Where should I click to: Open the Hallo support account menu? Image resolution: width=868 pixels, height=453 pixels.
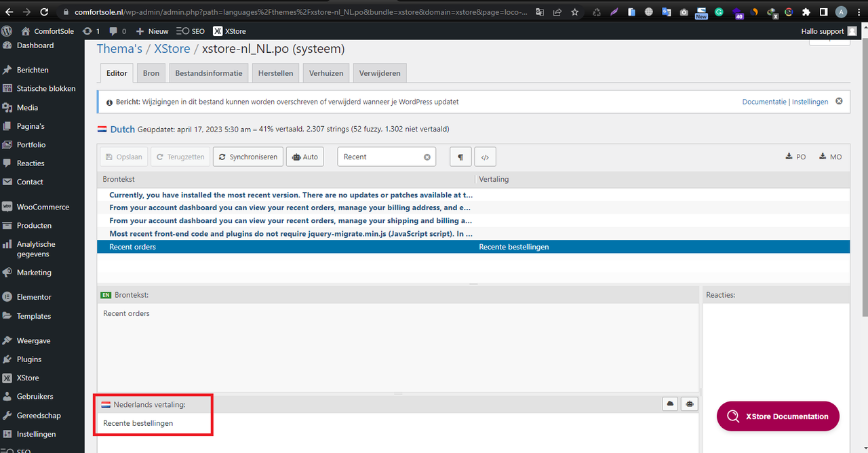click(829, 31)
